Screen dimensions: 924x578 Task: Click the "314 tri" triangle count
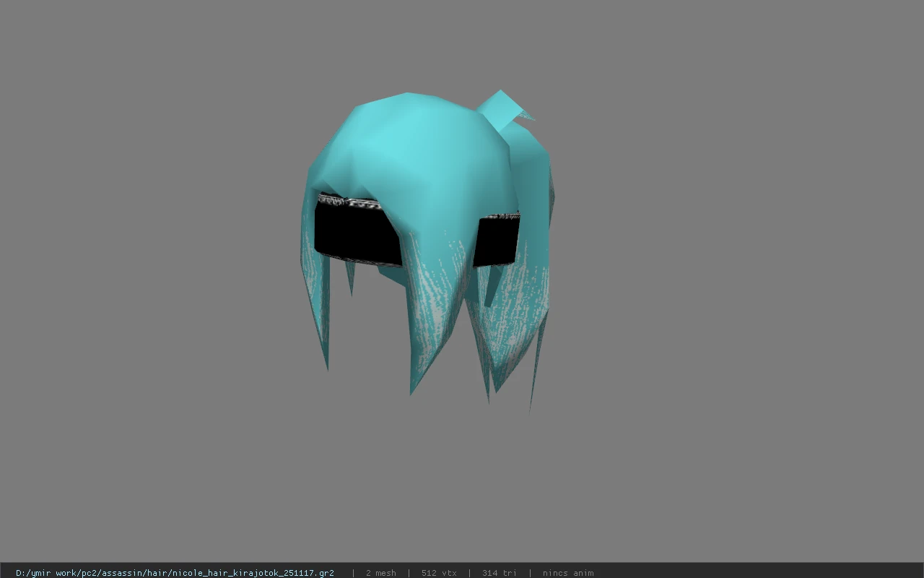tap(500, 573)
